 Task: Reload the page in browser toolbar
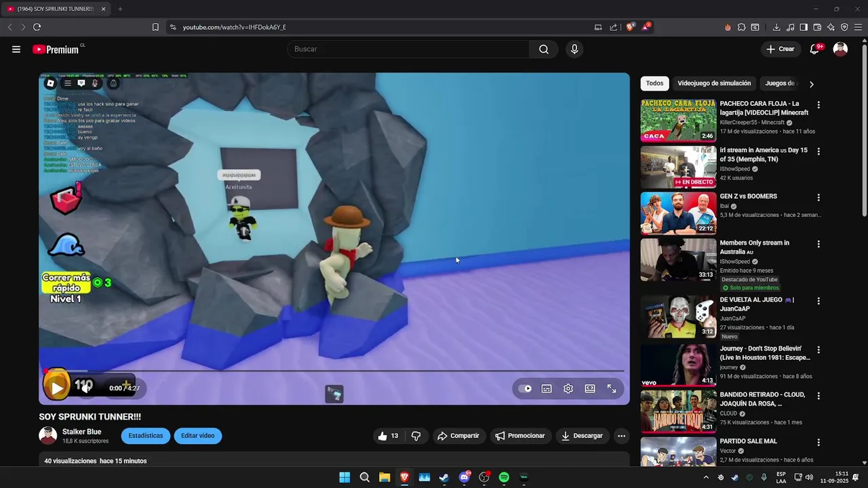pyautogui.click(x=37, y=27)
